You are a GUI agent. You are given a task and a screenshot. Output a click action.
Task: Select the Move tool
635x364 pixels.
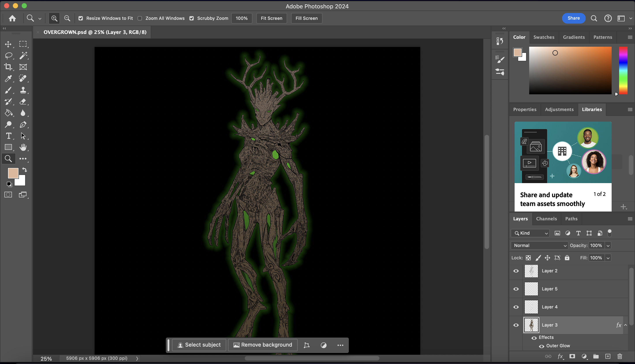point(8,44)
